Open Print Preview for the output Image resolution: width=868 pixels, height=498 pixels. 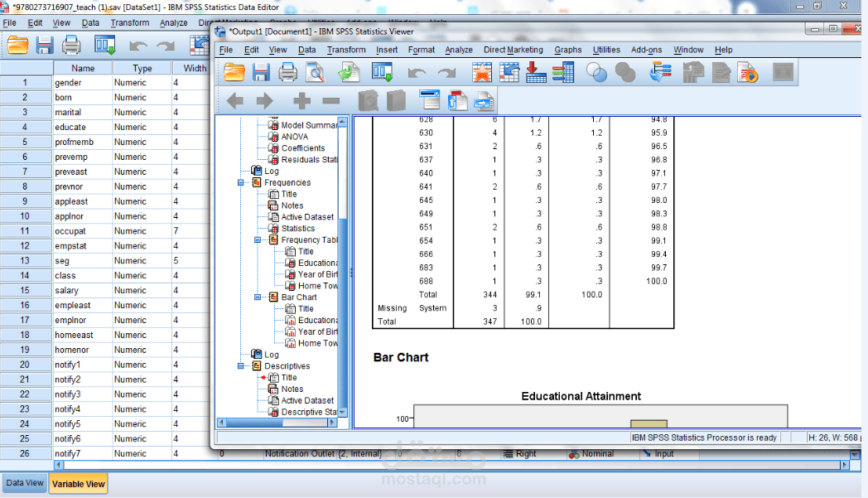(316, 73)
